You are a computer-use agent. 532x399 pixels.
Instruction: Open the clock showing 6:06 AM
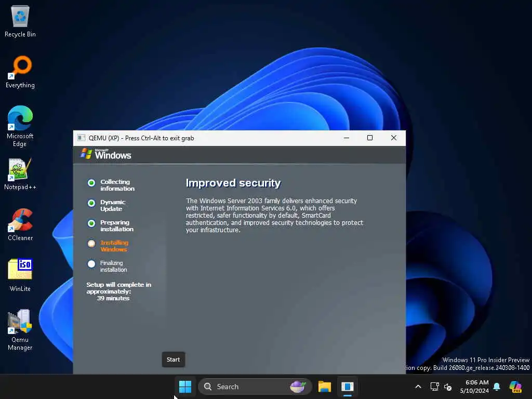click(474, 387)
